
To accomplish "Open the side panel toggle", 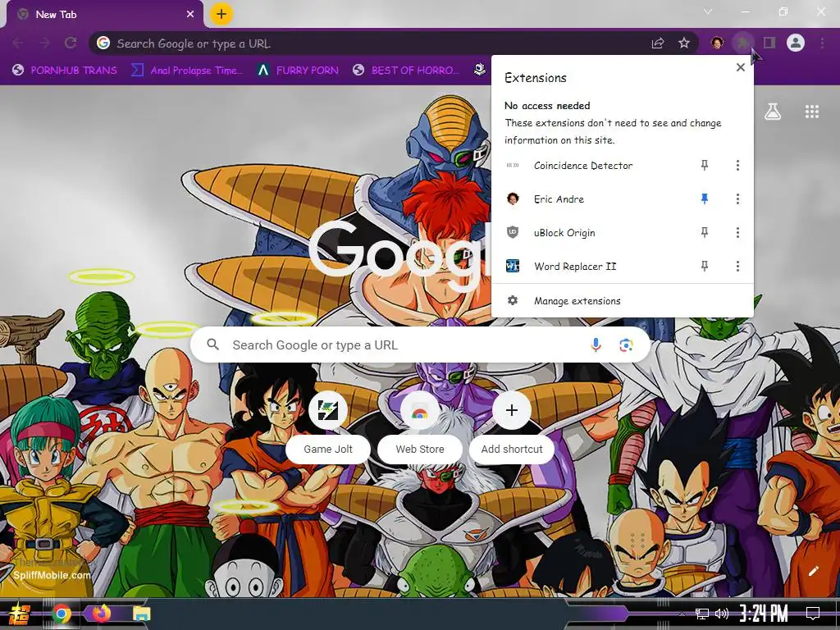I will [769, 43].
